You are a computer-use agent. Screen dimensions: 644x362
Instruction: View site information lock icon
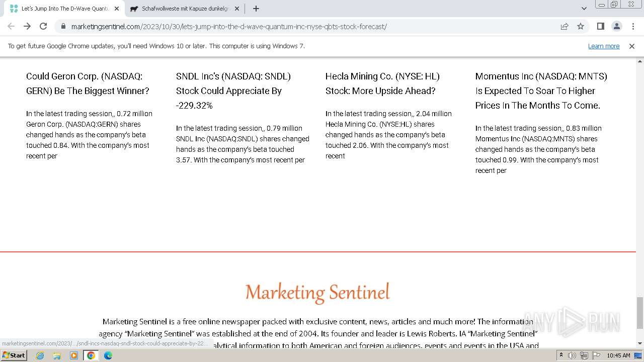[63, 26]
